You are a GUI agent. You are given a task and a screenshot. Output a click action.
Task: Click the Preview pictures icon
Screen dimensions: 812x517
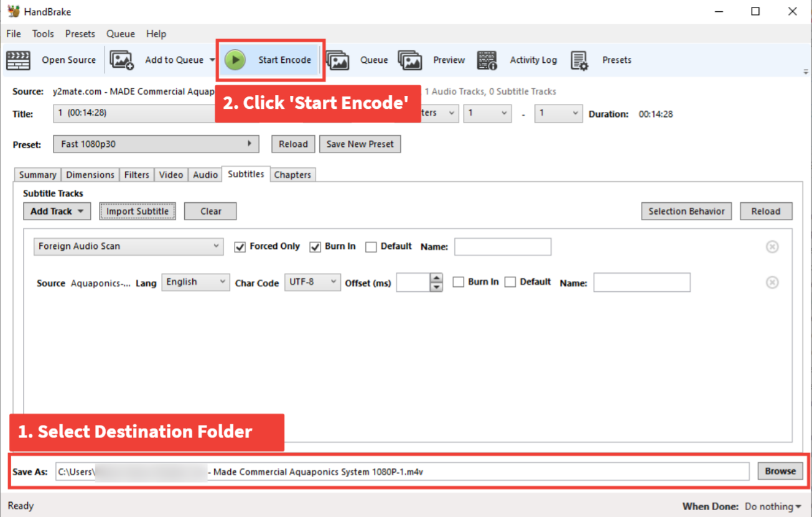click(x=410, y=60)
